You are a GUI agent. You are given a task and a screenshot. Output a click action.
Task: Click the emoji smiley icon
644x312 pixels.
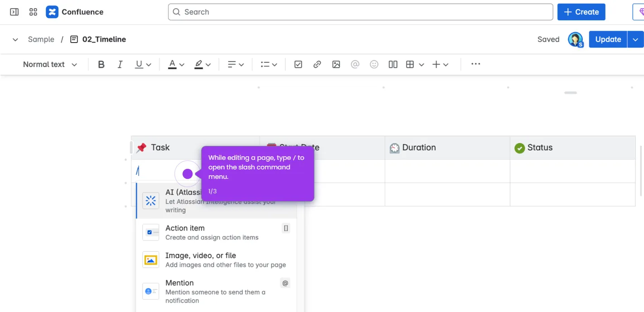pos(374,65)
